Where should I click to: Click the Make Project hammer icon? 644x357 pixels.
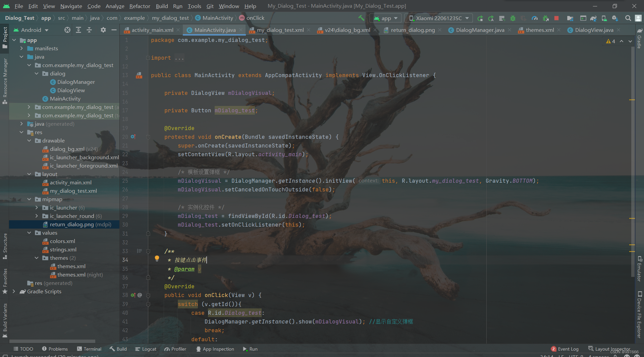[x=361, y=18]
